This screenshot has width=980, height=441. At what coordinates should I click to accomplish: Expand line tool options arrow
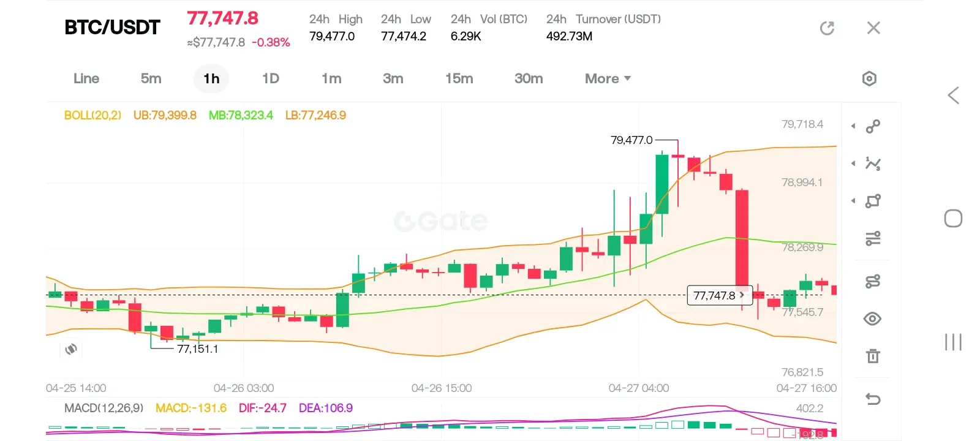(x=853, y=126)
